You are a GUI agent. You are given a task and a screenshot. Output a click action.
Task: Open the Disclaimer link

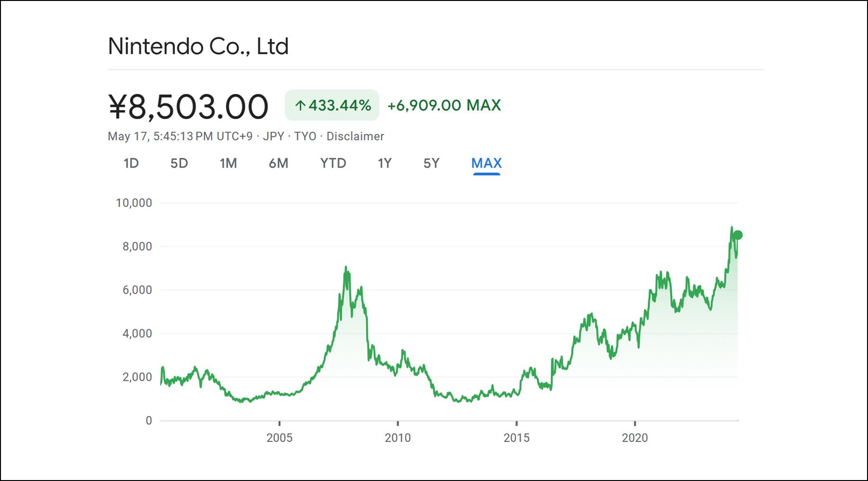coord(355,137)
